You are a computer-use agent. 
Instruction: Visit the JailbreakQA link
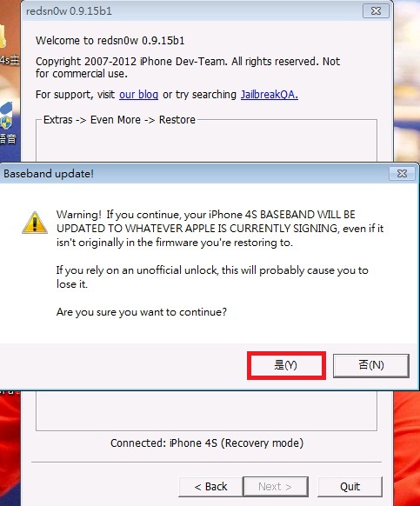point(270,95)
